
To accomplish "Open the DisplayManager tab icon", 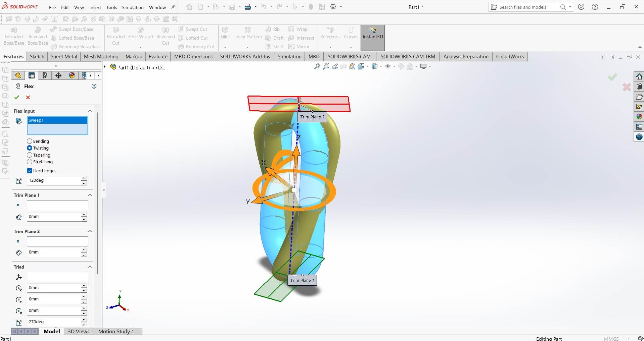I will [72, 75].
